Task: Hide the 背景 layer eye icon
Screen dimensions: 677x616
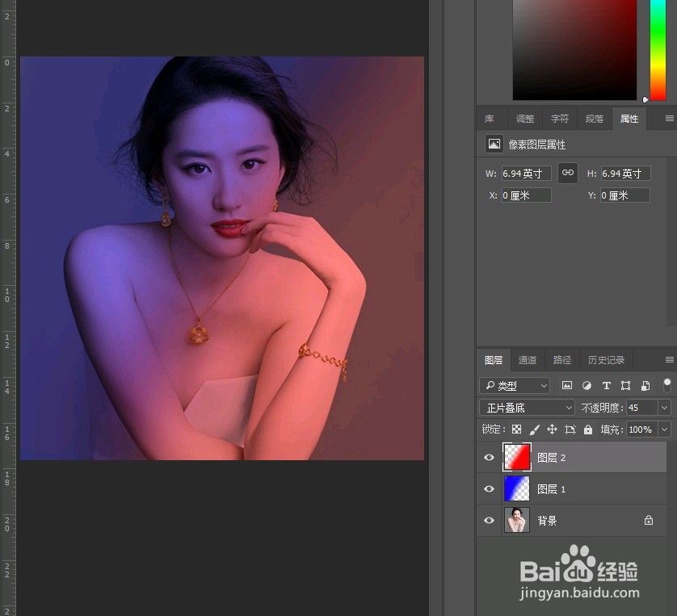Action: coord(490,520)
